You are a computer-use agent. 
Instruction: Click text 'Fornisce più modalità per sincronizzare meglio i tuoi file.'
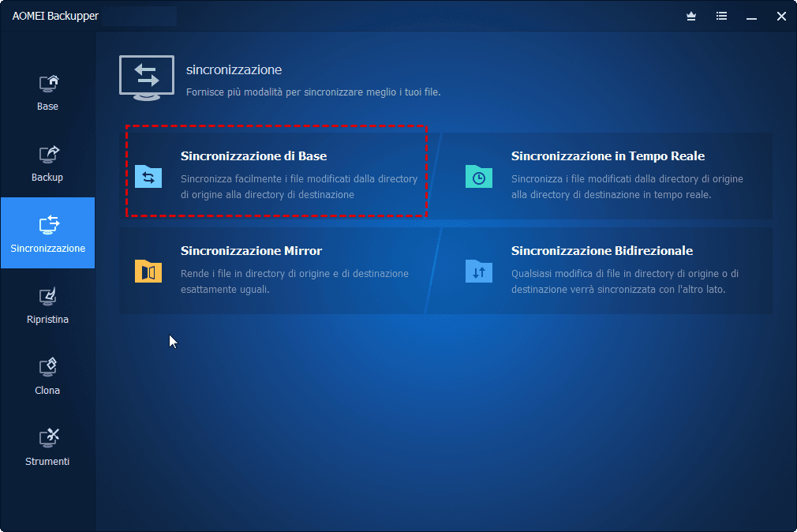point(313,92)
